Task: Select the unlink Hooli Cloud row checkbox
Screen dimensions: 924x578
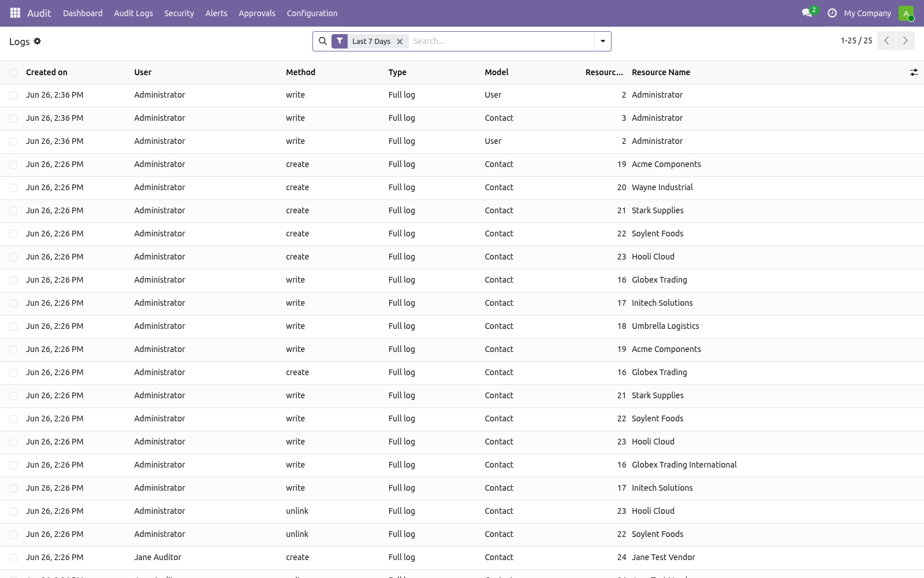Action: click(x=13, y=511)
